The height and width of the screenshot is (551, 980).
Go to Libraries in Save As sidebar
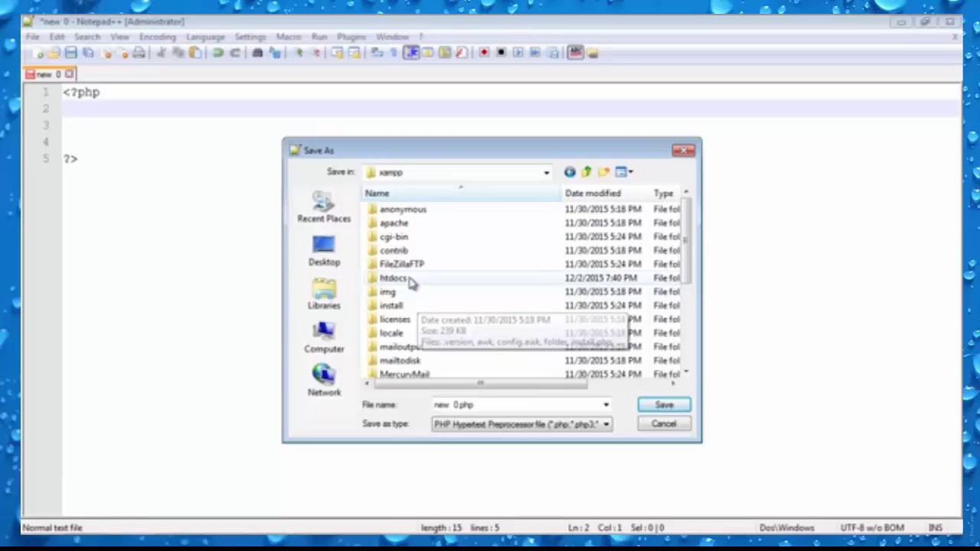[324, 295]
